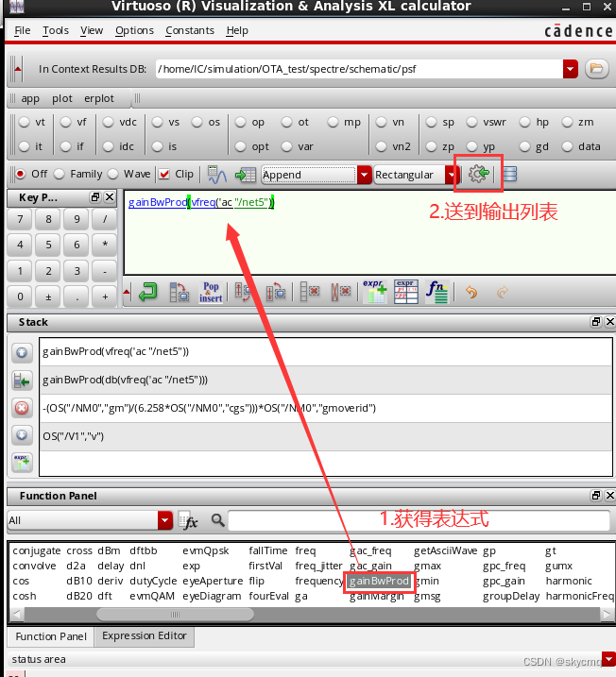
Task: Click the green enter arrow icon
Action: pos(148,293)
